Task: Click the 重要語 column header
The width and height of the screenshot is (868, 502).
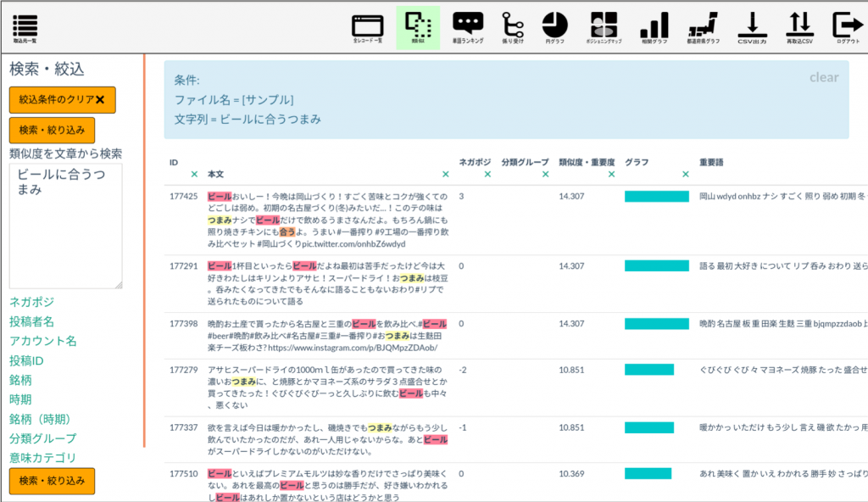Action: tap(711, 162)
